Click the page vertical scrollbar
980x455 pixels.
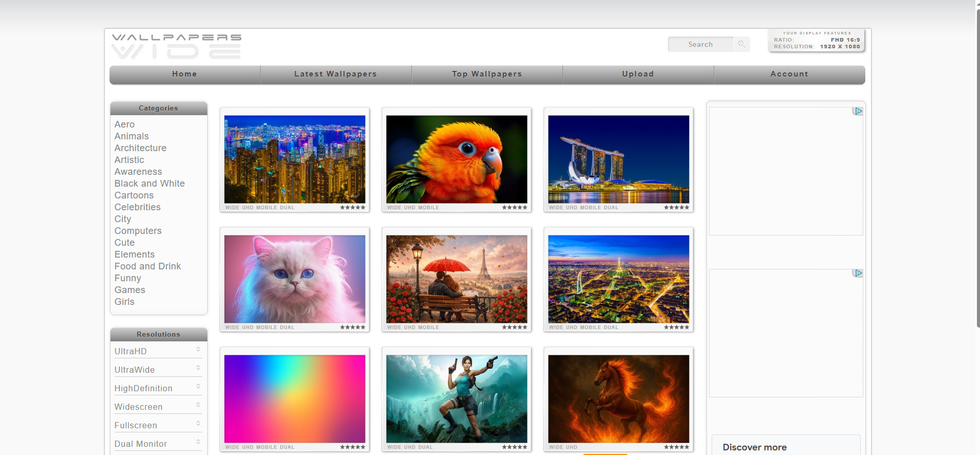978,167
